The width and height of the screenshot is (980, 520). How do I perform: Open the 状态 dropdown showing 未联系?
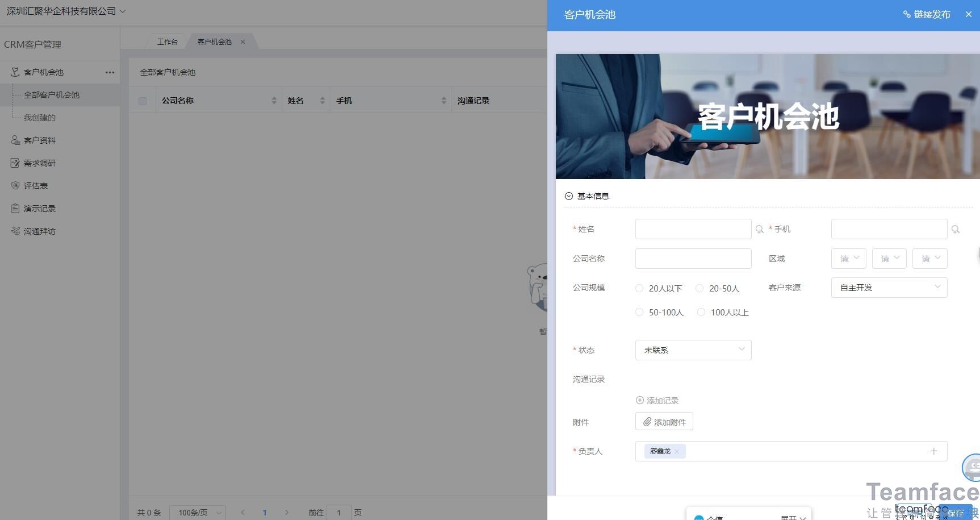pyautogui.click(x=693, y=350)
